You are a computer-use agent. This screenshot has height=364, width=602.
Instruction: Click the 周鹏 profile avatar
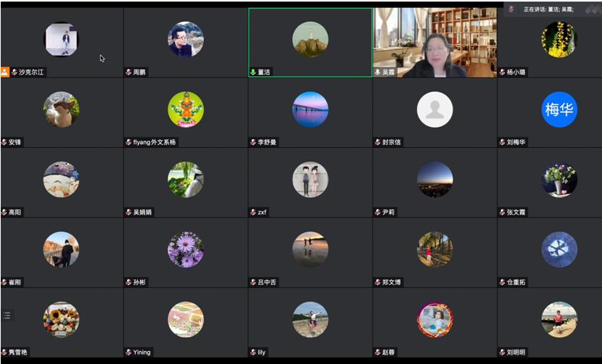186,39
